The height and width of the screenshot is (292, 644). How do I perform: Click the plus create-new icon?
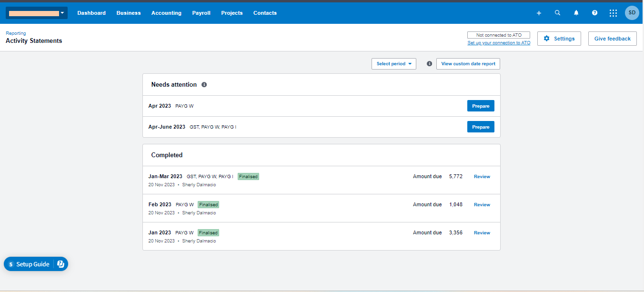(x=539, y=13)
